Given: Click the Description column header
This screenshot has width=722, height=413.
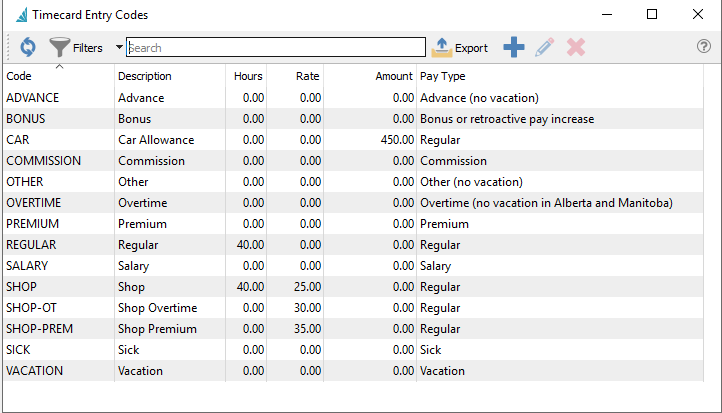Looking at the screenshot, I should pos(144,76).
